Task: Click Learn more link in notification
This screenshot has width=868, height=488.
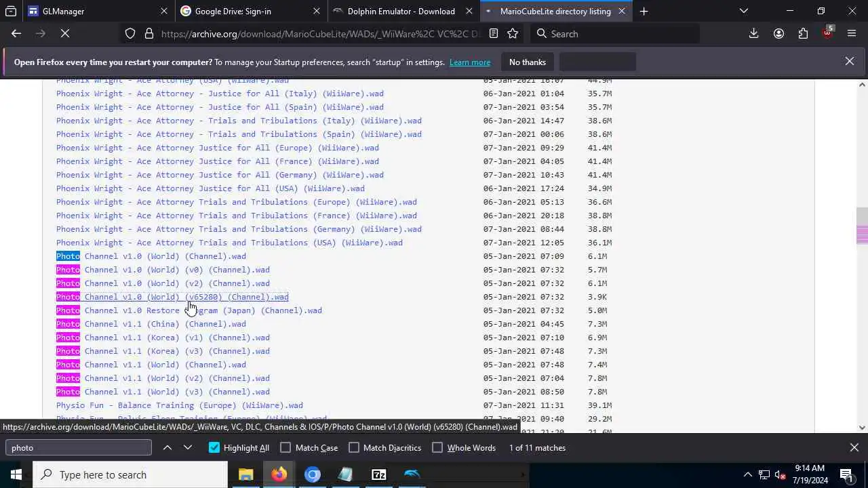Action: click(x=469, y=62)
